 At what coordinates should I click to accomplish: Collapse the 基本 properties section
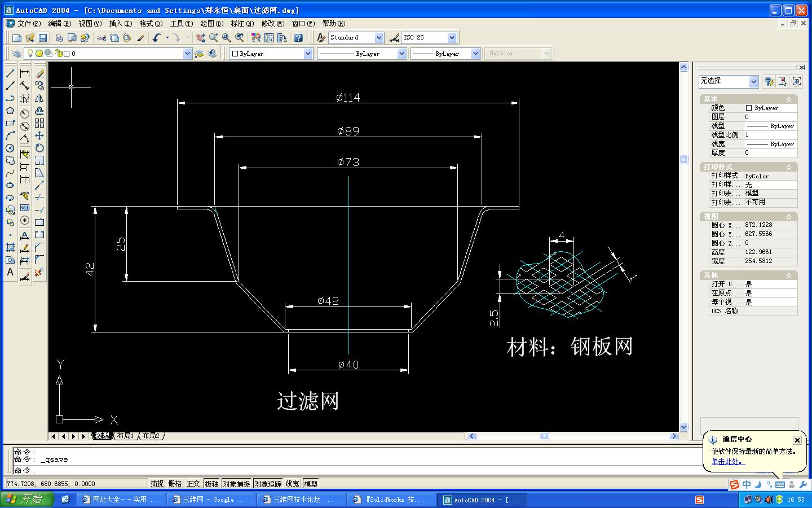(x=789, y=99)
